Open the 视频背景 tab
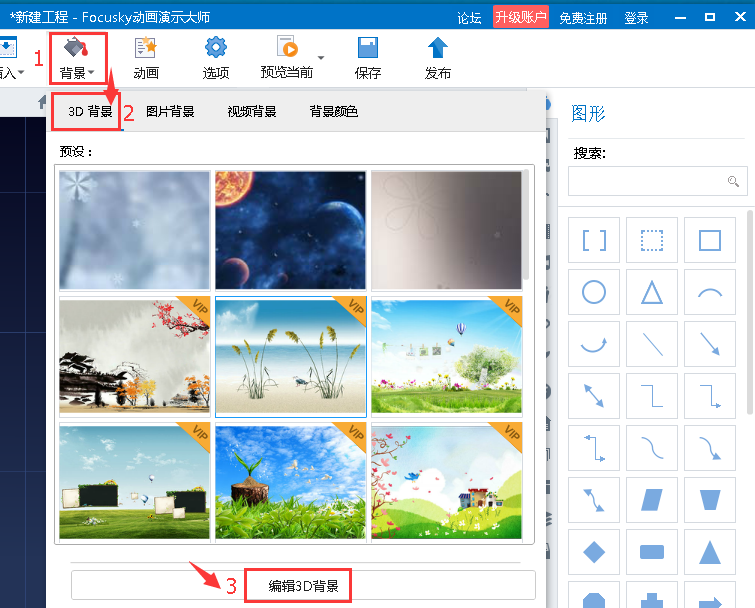The image size is (755, 608). point(251,111)
